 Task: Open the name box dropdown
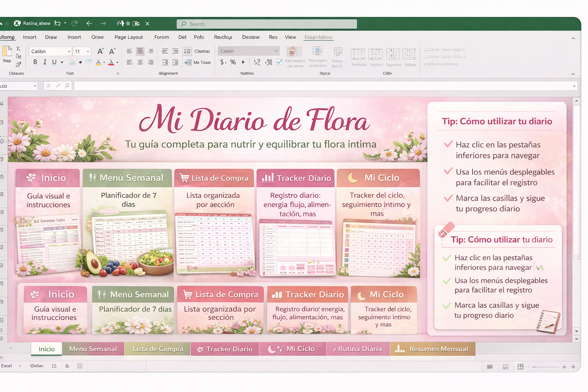(34, 86)
